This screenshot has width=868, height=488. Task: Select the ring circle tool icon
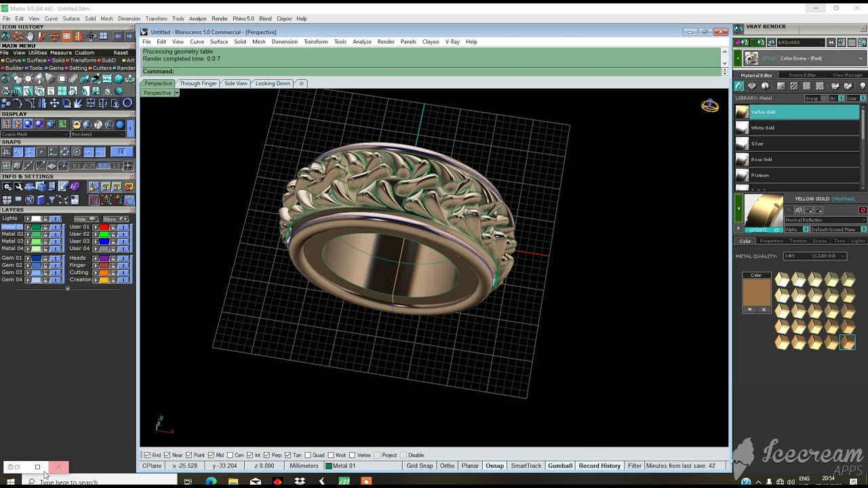point(127,103)
